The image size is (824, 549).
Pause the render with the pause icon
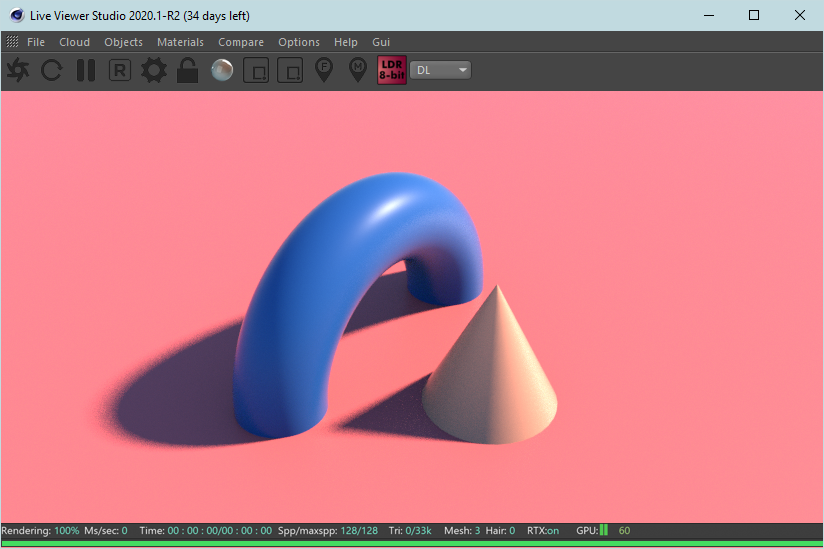pyautogui.click(x=86, y=70)
